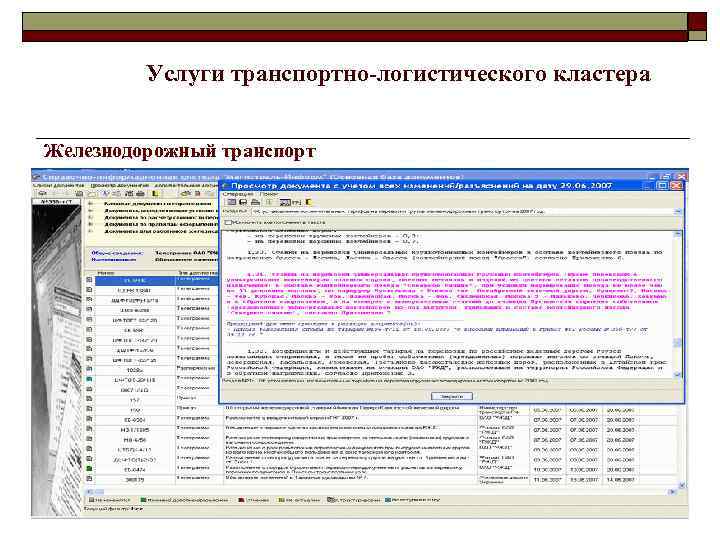Expand the Раздел dropdown in document view dialog

678,211
